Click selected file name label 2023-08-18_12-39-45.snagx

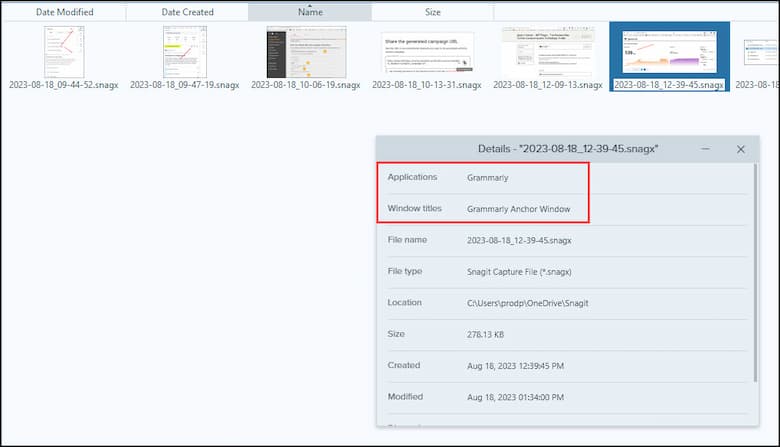(669, 85)
